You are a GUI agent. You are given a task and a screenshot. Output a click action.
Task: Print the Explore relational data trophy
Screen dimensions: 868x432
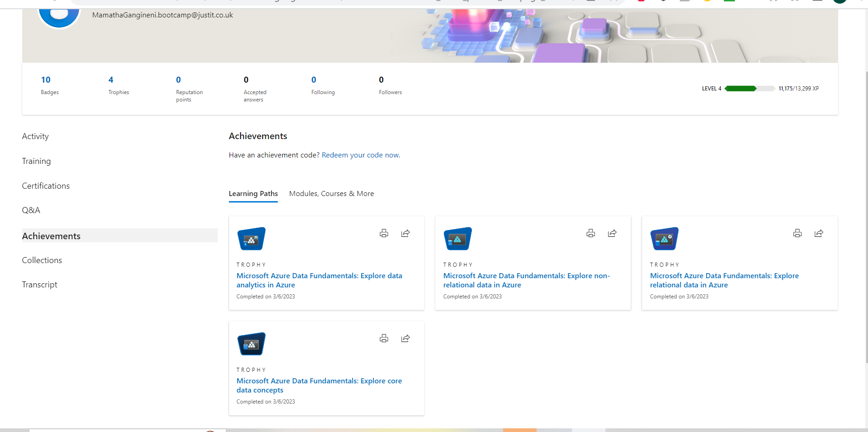click(797, 233)
